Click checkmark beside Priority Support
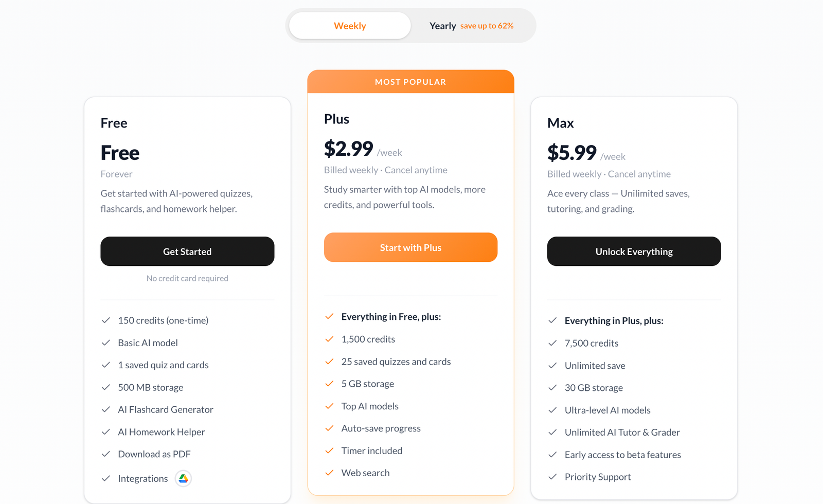823x504 pixels. point(552,477)
